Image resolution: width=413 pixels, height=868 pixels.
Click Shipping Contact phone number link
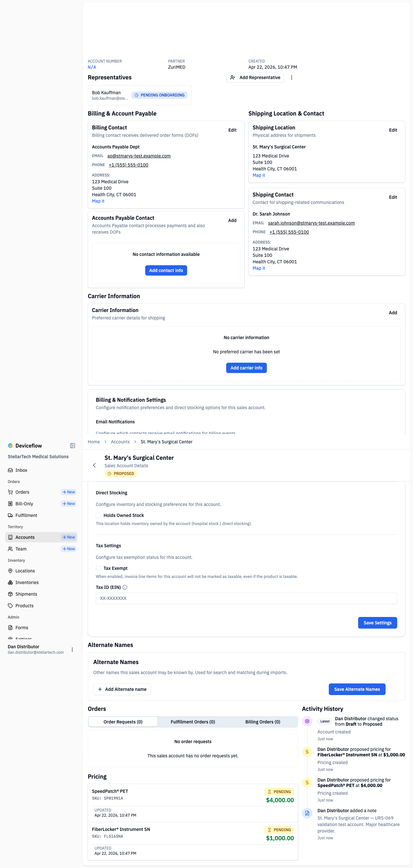[x=289, y=232]
